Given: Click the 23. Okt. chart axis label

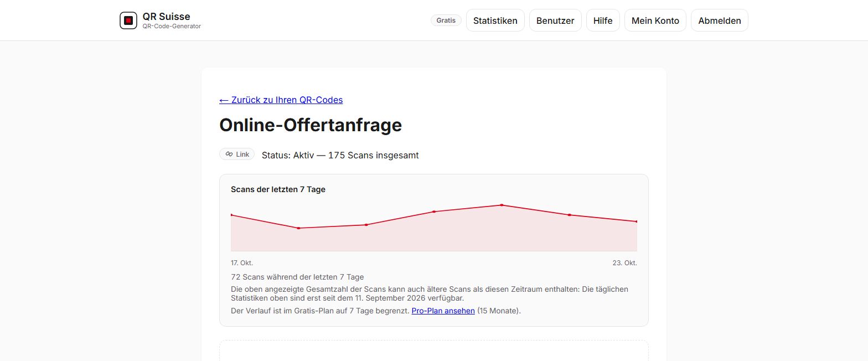Looking at the screenshot, I should coord(625,262).
